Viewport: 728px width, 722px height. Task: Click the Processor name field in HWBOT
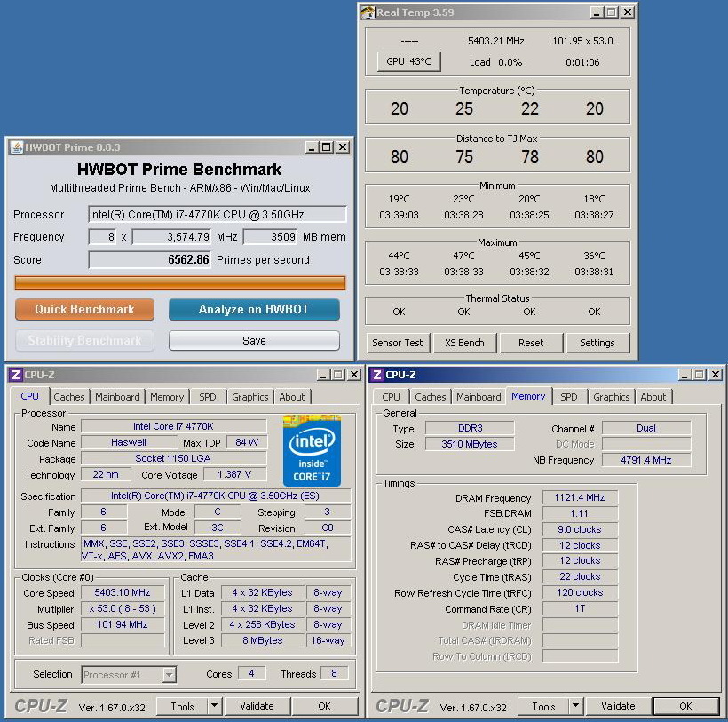click(x=218, y=215)
